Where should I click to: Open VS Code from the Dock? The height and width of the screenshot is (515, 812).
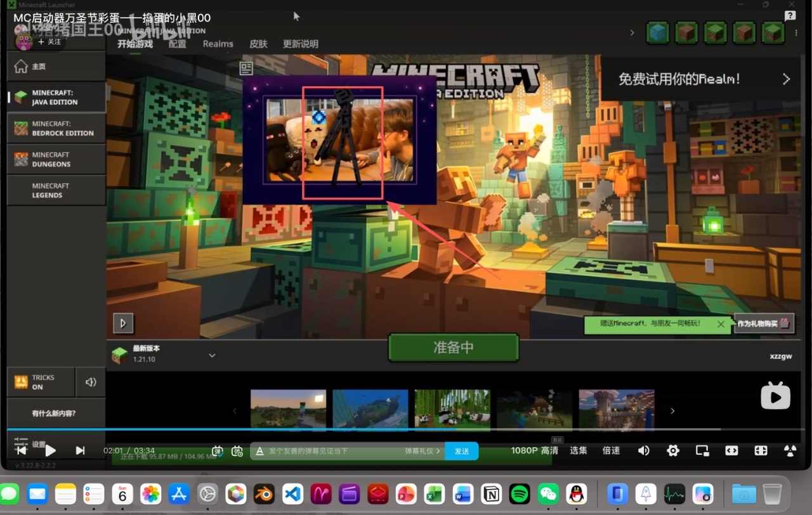(x=292, y=493)
